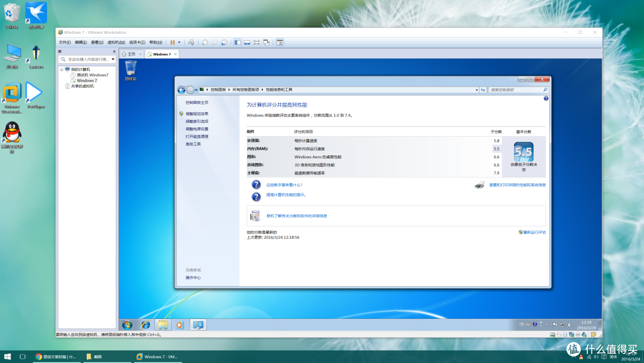644x363 pixels.
Task: Take a snapshot with the clock-plus icon
Action: (x=205, y=42)
